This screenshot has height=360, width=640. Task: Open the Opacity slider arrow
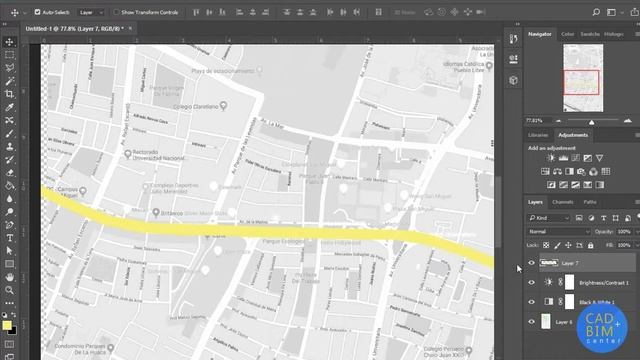pyautogui.click(x=637, y=231)
